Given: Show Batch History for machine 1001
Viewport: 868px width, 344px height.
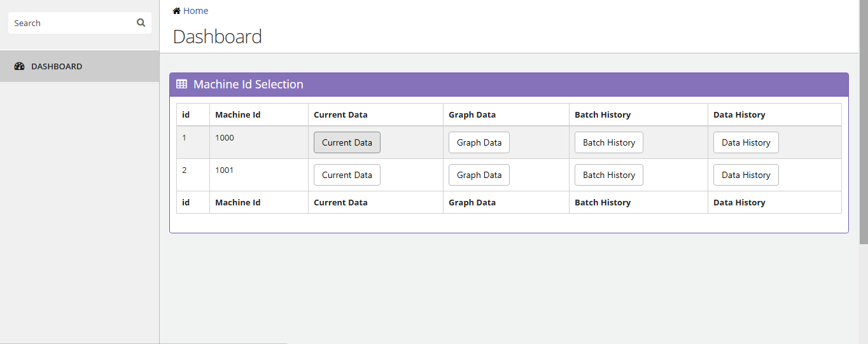Looking at the screenshot, I should (609, 175).
